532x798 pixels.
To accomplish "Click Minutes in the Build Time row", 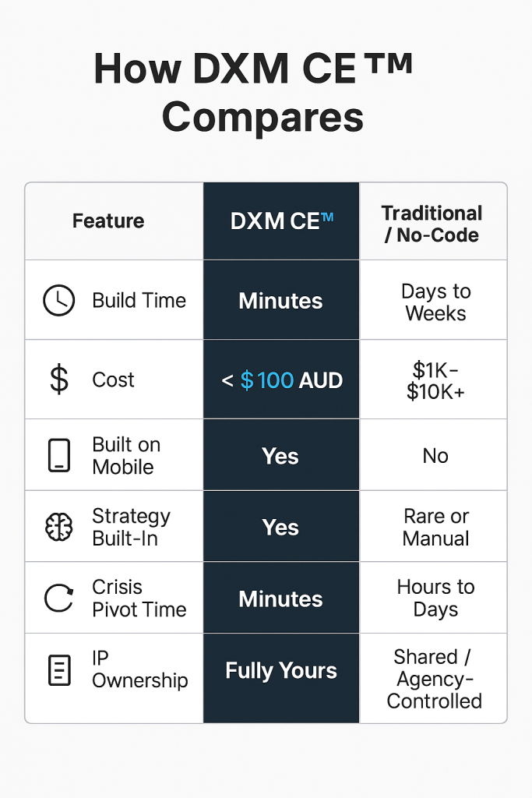I will coord(280,301).
